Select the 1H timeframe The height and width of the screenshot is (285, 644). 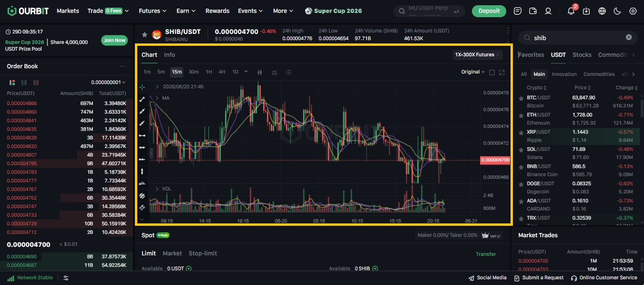click(209, 72)
